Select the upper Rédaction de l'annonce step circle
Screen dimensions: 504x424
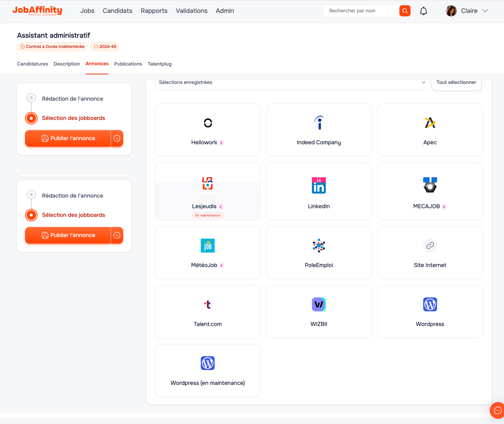point(31,98)
